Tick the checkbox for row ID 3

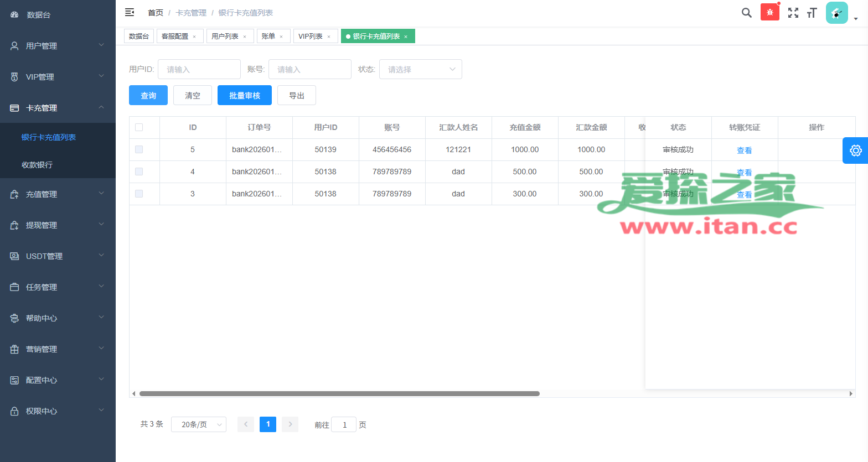(139, 194)
